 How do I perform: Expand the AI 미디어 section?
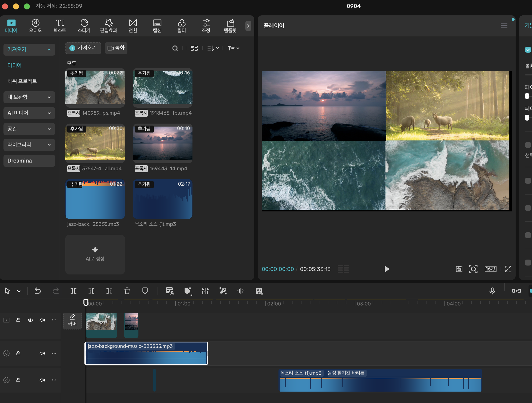(x=29, y=113)
